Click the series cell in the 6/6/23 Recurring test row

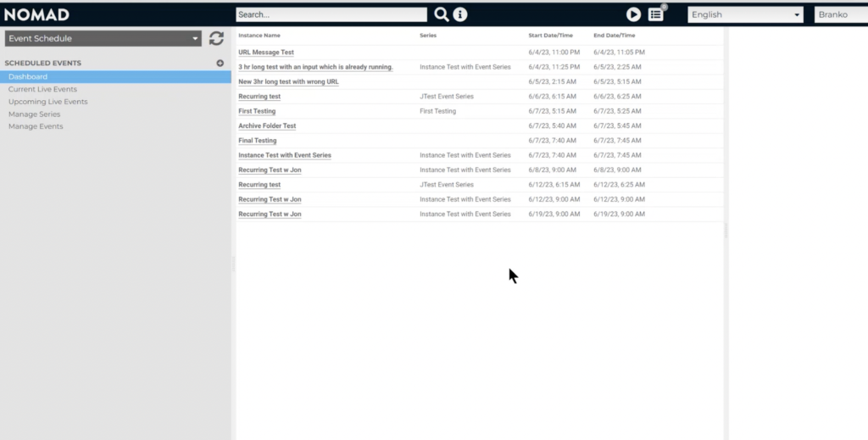pos(447,97)
